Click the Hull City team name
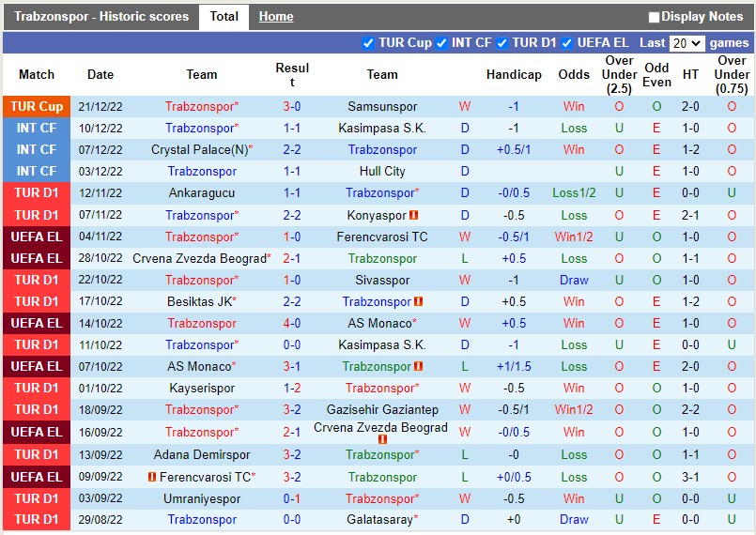The image size is (756, 535). [x=382, y=171]
